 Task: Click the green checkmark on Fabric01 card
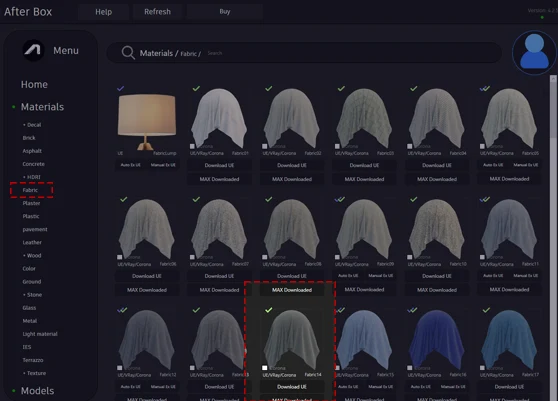pos(196,88)
